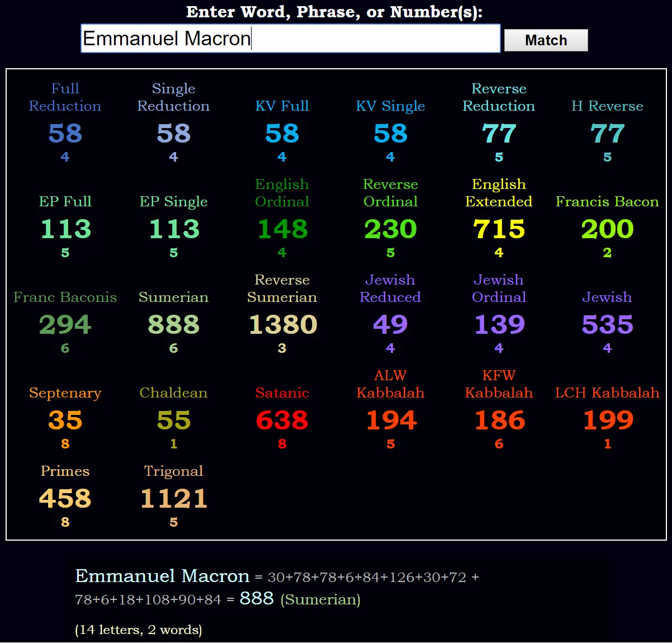Click the KFW Kabbalah value 186

point(499,420)
